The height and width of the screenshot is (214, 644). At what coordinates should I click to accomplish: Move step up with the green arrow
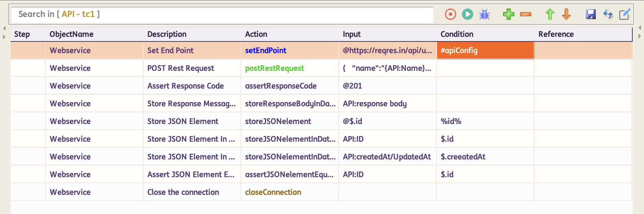point(549,14)
